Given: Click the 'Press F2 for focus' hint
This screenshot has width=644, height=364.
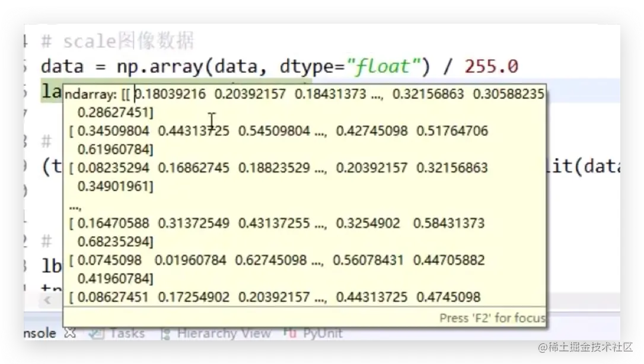Looking at the screenshot, I should pyautogui.click(x=492, y=318).
